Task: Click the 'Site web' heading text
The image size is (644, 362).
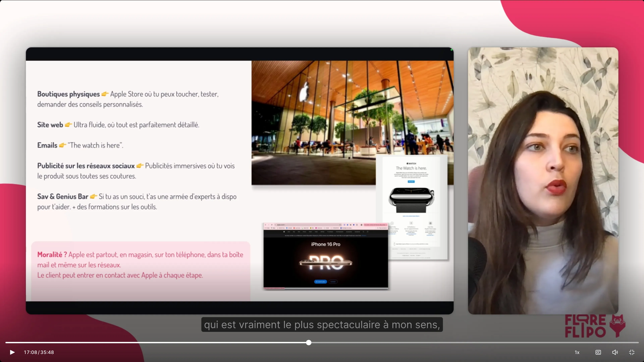Action: (50, 125)
